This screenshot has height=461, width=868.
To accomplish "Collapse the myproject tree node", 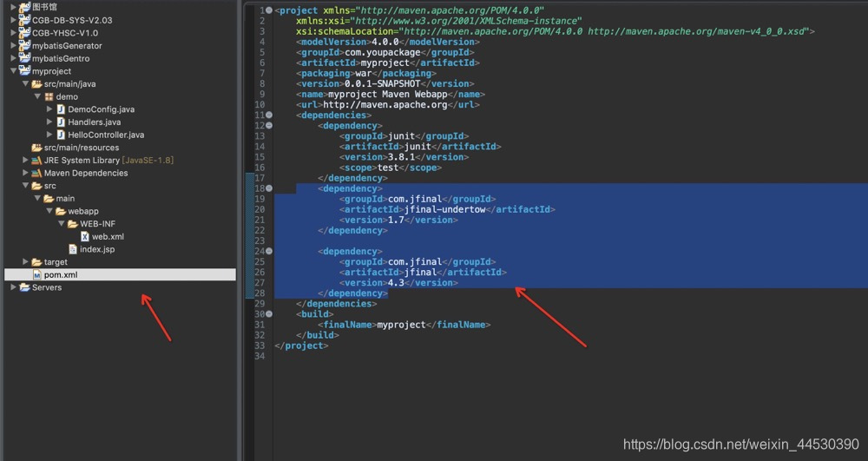I will coord(13,71).
